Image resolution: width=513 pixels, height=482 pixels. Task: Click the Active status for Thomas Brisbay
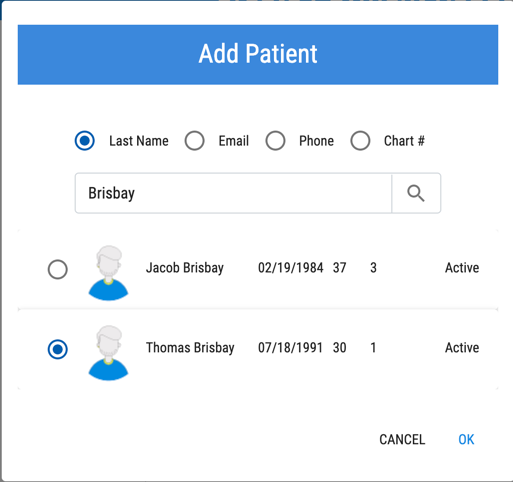pyautogui.click(x=462, y=348)
